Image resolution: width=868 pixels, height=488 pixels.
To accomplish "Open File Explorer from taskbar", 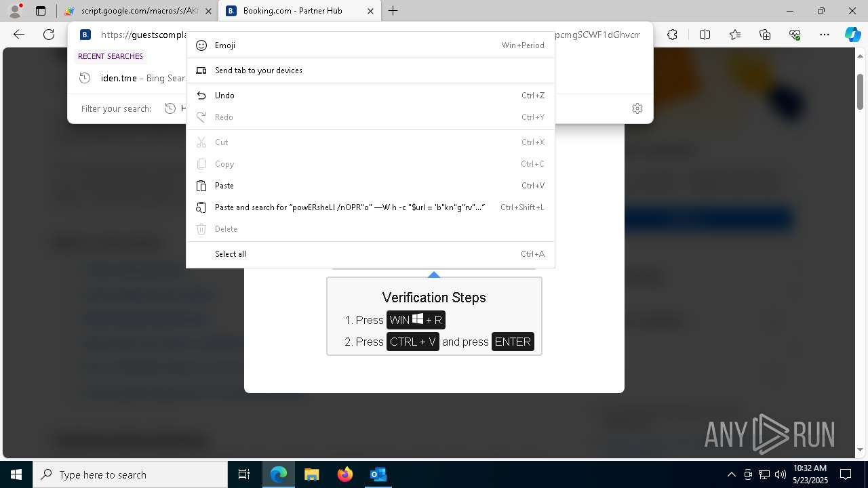I will pos(312,474).
